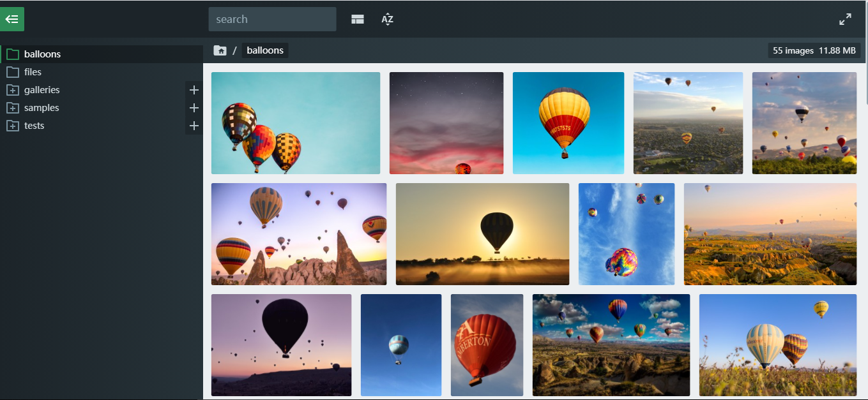Toggle fullscreen with the expand arrows icon

(845, 19)
